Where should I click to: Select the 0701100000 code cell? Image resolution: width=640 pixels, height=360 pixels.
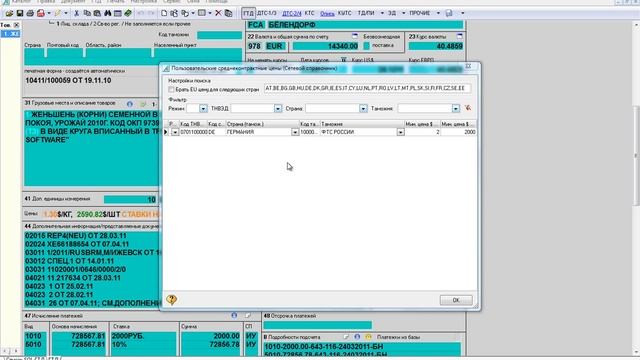tap(193, 132)
